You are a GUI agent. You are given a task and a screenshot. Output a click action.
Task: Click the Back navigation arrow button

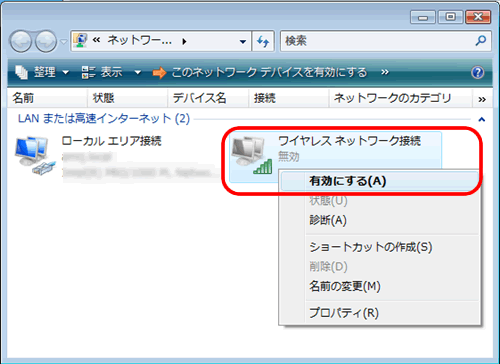pos(21,41)
